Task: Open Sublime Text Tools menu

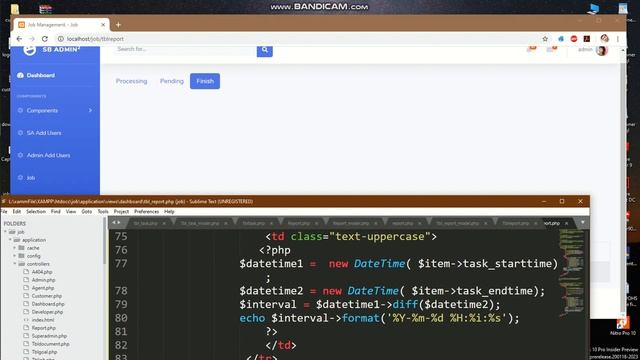Action: (x=103, y=211)
